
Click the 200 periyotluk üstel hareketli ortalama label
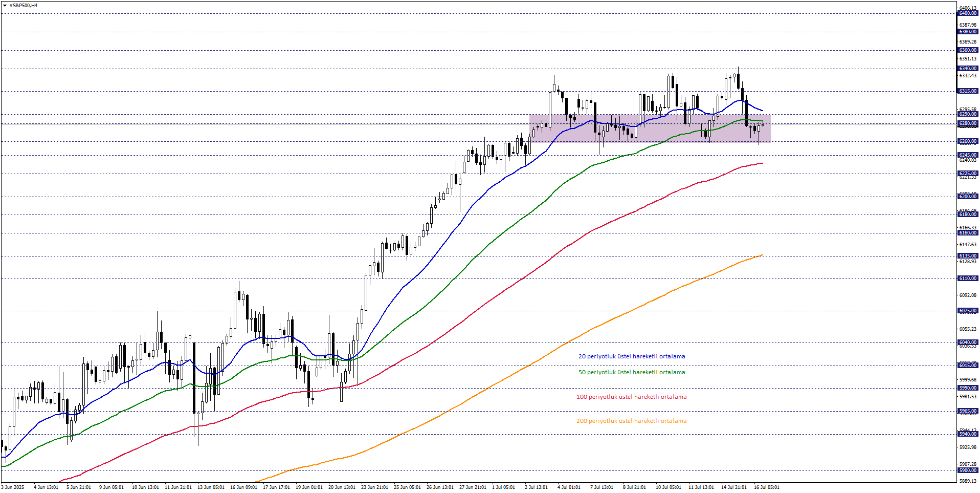click(x=632, y=421)
